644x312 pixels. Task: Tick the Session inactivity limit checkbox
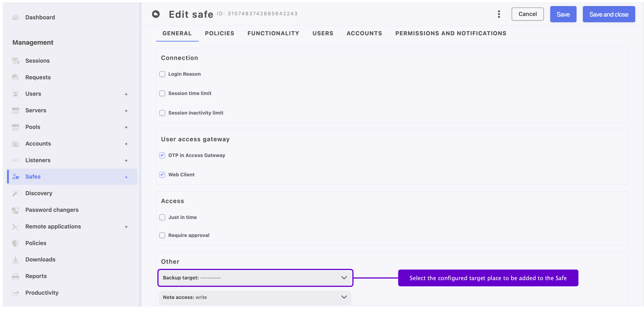click(162, 113)
